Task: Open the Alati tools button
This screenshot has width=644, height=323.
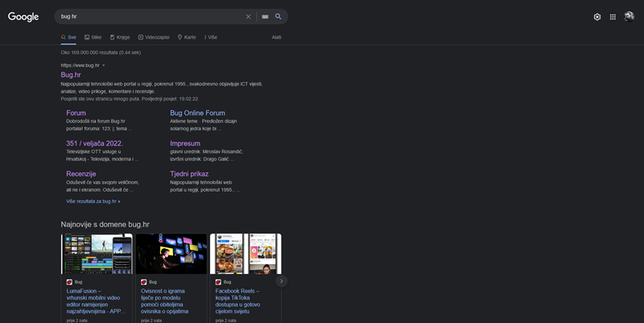Action: (276, 37)
